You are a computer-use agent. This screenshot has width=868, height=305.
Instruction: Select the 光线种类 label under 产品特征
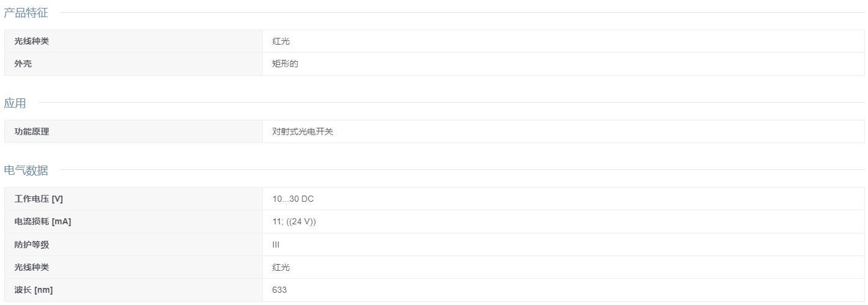point(31,41)
